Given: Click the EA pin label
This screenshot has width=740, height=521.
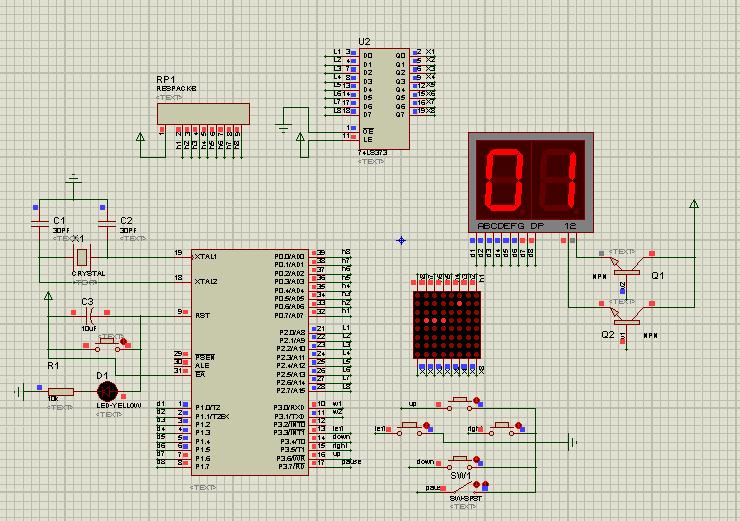Looking at the screenshot, I should tap(200, 374).
